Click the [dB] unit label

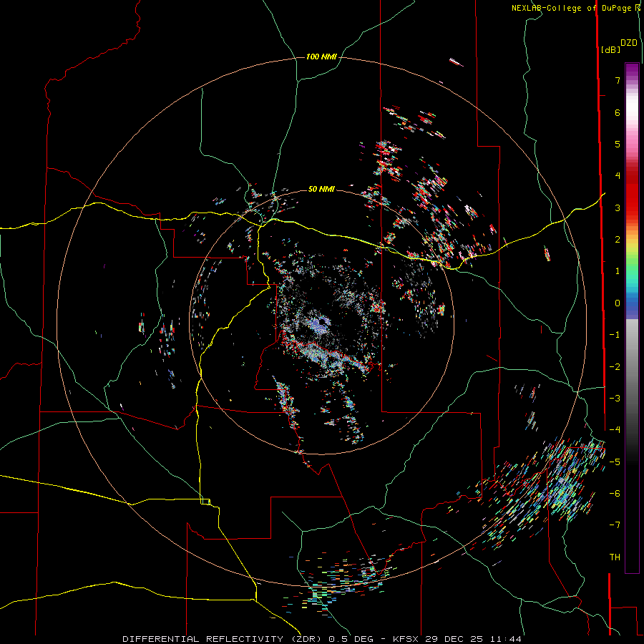click(611, 50)
